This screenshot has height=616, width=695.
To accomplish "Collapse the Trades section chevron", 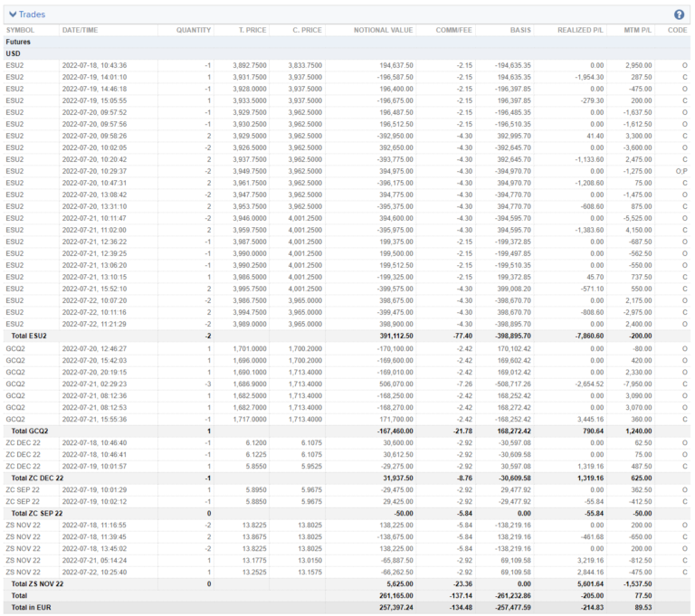I will [12, 14].
